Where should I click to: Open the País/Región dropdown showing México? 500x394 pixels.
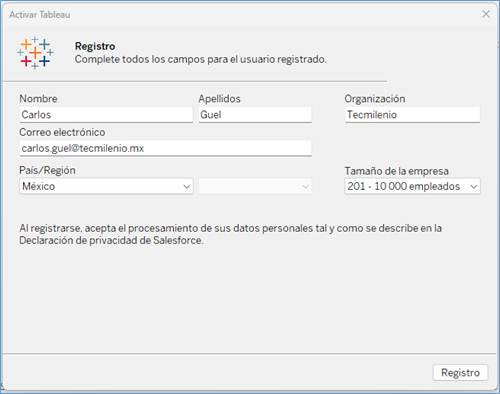tap(106, 186)
